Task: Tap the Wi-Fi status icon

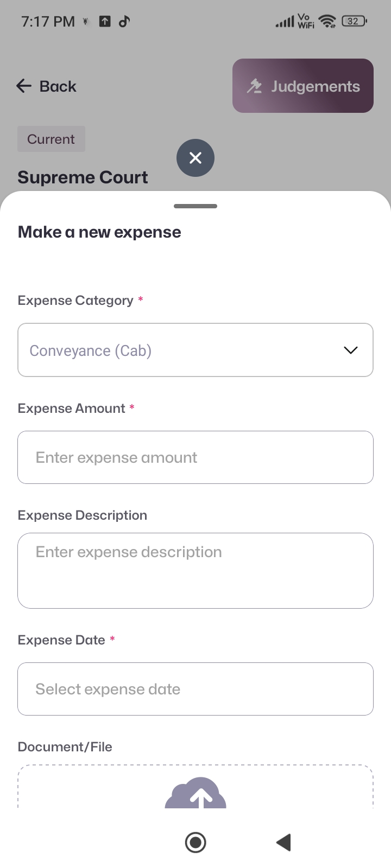Action: coord(327,21)
